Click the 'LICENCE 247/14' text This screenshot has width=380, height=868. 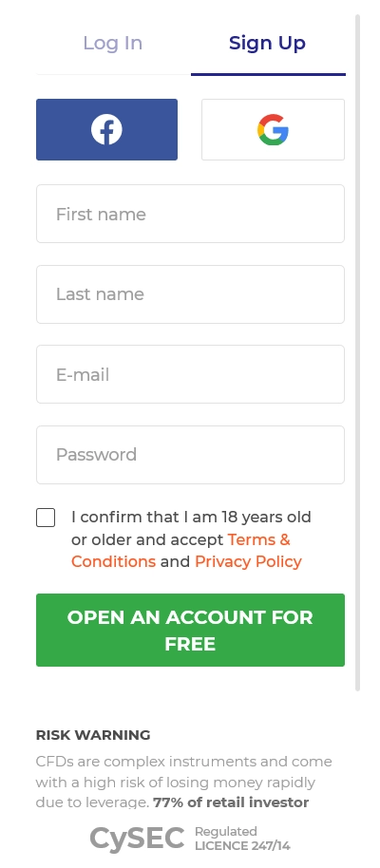pyautogui.click(x=242, y=846)
